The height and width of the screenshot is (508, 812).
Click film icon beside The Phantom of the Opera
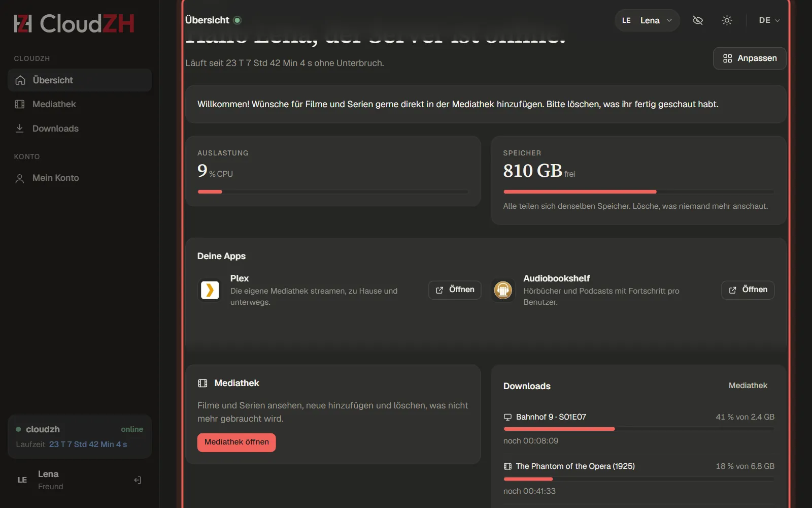point(507,466)
